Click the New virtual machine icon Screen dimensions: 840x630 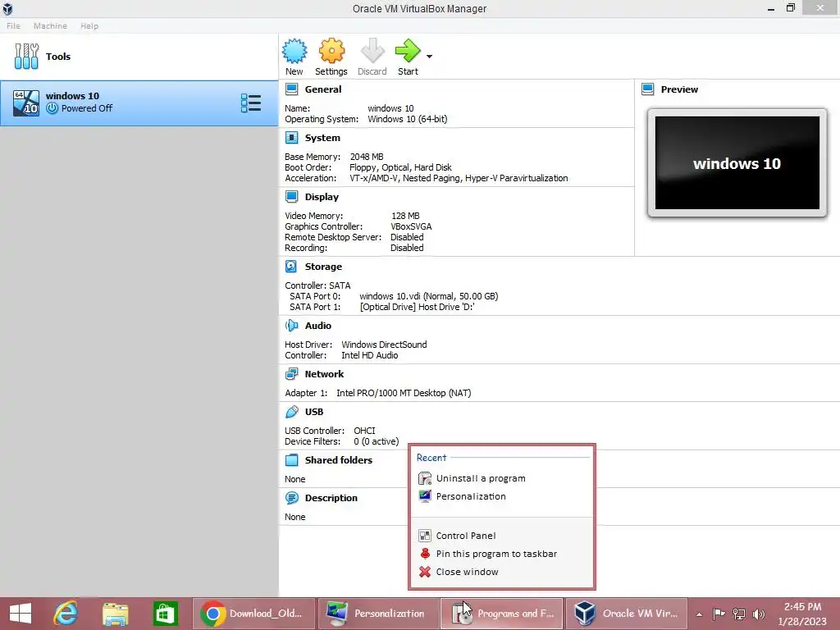tap(294, 52)
